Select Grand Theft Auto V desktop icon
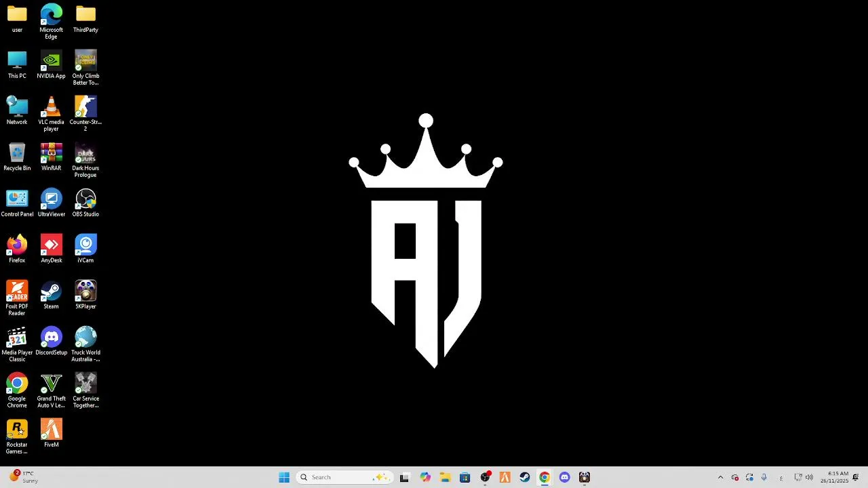868x488 pixels. click(x=51, y=390)
